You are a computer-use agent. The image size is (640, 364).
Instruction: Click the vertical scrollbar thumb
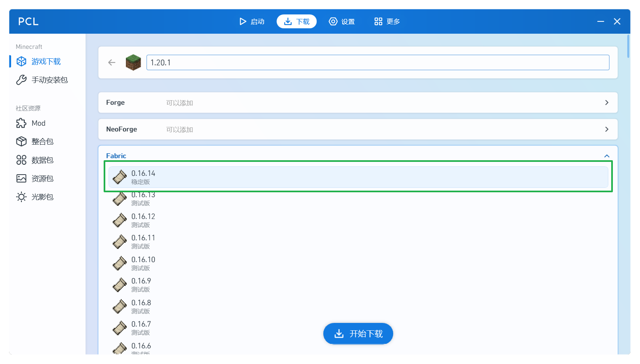628,46
